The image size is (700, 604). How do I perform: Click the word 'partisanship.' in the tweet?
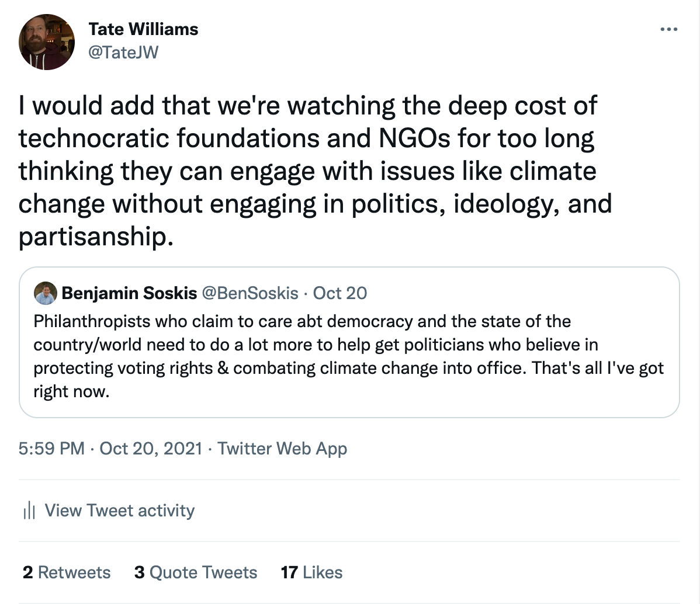(96, 237)
